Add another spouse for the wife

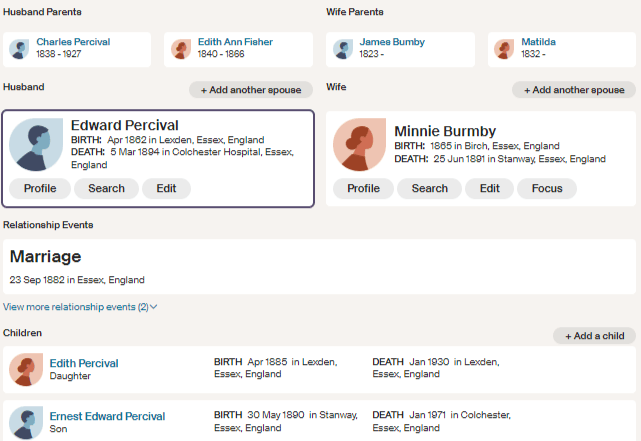point(574,90)
